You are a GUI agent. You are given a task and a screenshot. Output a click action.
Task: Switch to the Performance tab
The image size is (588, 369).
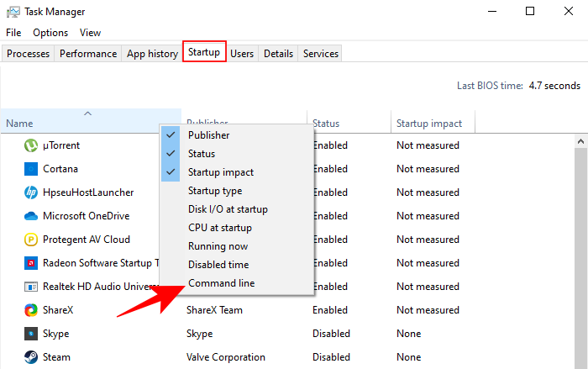click(x=88, y=54)
